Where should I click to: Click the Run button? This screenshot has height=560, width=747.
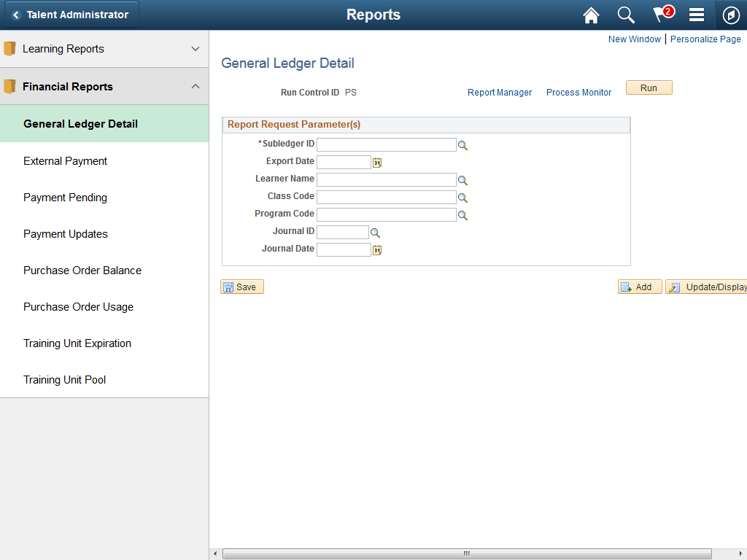pyautogui.click(x=649, y=87)
